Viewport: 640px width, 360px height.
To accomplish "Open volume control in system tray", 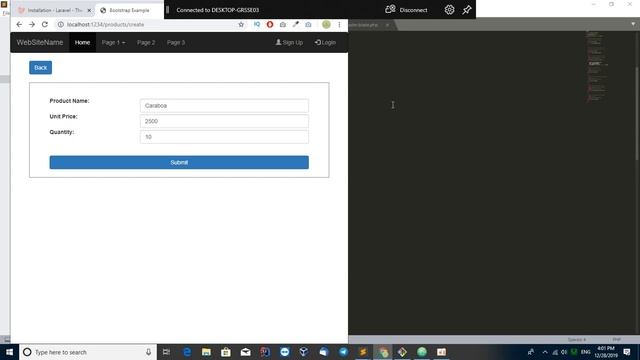I will 564,352.
